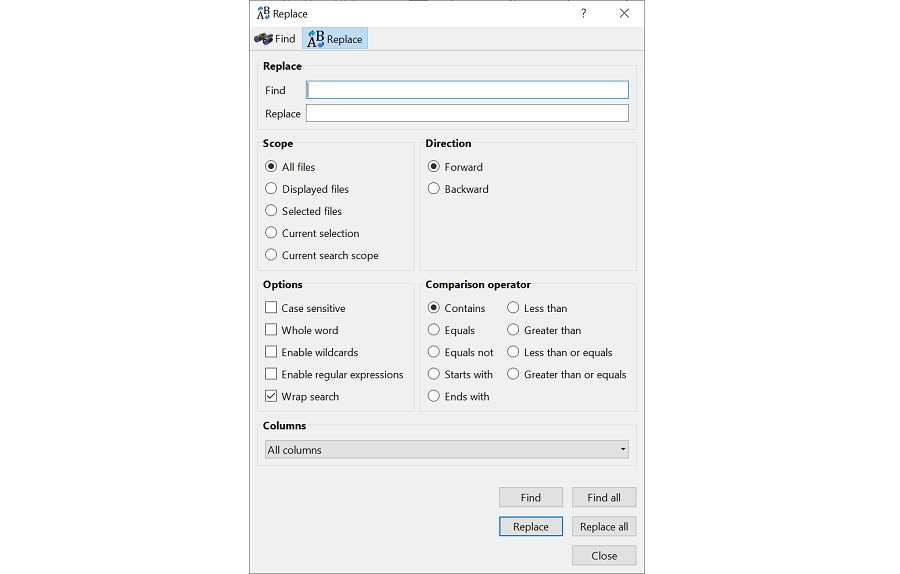Select the Starts with comparison operator

click(434, 374)
